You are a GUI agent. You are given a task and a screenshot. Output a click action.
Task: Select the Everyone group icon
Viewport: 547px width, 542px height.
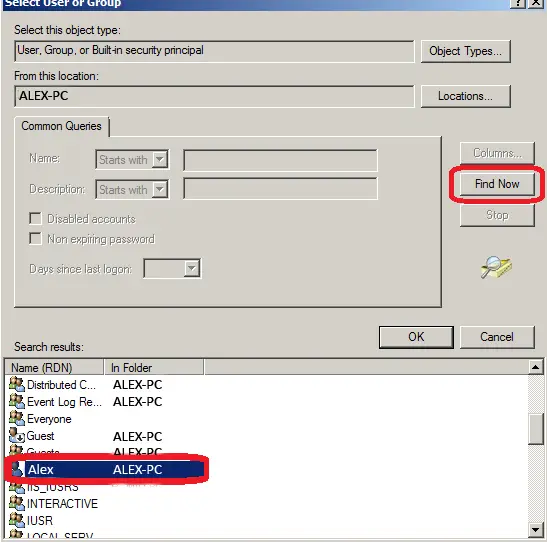click(17, 419)
